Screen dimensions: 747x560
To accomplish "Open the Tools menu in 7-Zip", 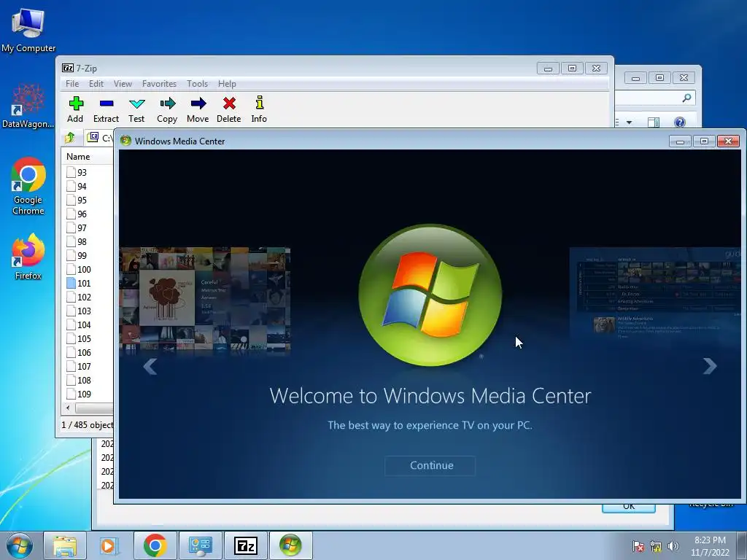I will (x=197, y=84).
